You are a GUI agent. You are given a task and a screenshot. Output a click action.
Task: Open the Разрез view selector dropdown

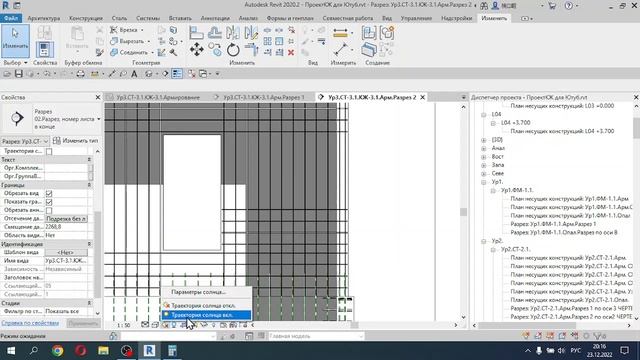(25, 141)
